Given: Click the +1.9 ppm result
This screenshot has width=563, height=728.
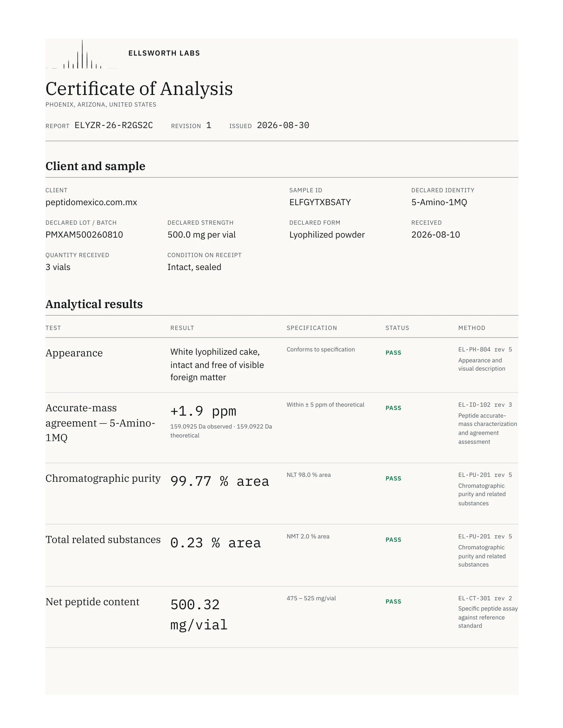Looking at the screenshot, I should pos(203,411).
